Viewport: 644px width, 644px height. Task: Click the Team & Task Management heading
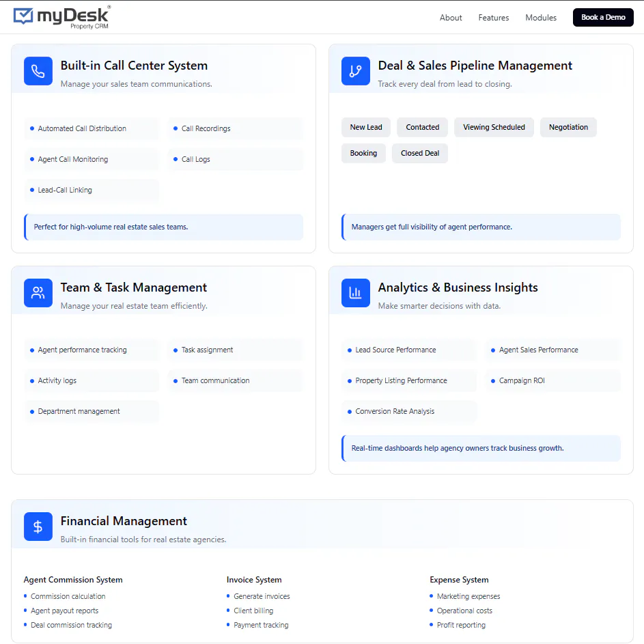(133, 288)
